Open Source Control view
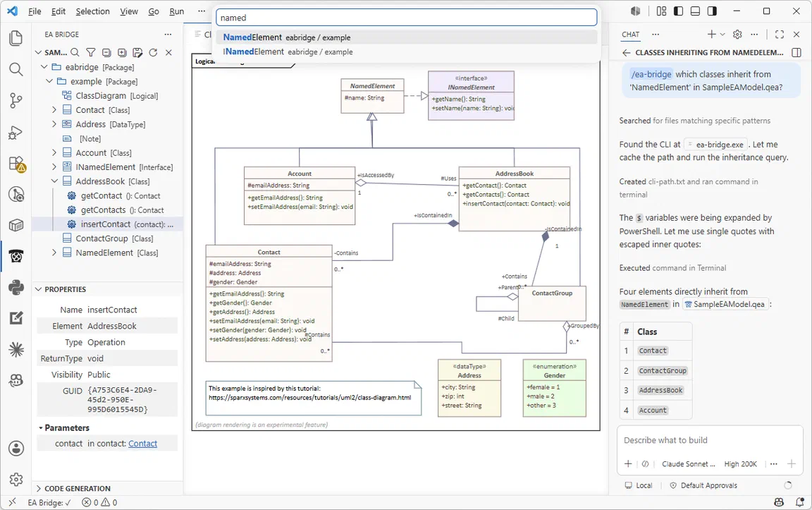 (x=16, y=101)
